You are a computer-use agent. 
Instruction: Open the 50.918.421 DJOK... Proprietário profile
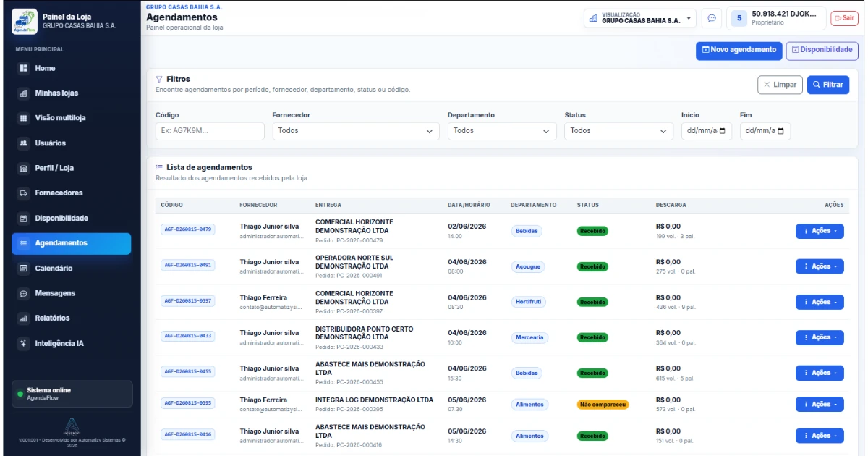[x=776, y=18]
